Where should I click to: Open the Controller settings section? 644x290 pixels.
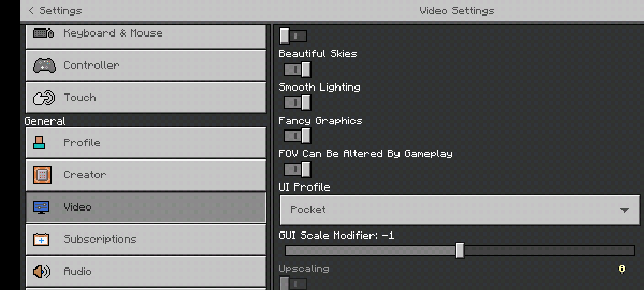pos(145,65)
